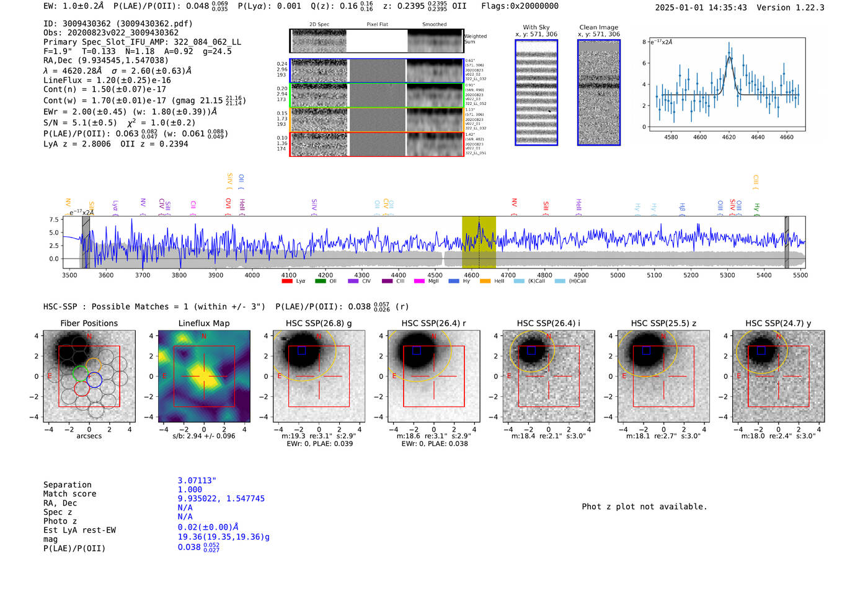Image resolution: width=868 pixels, height=591 pixels.
Task: Click the emission line fit plot near 4620
Action: click(x=727, y=84)
